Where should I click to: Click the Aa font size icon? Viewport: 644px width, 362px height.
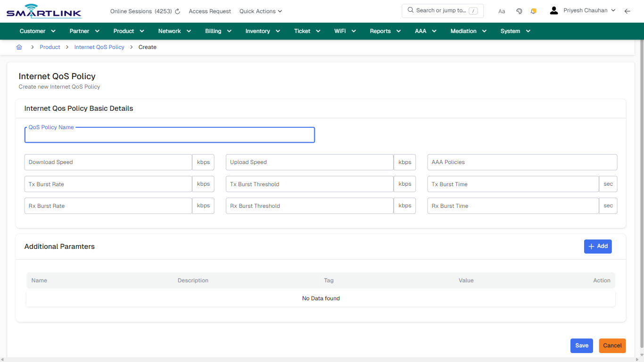[x=501, y=11]
